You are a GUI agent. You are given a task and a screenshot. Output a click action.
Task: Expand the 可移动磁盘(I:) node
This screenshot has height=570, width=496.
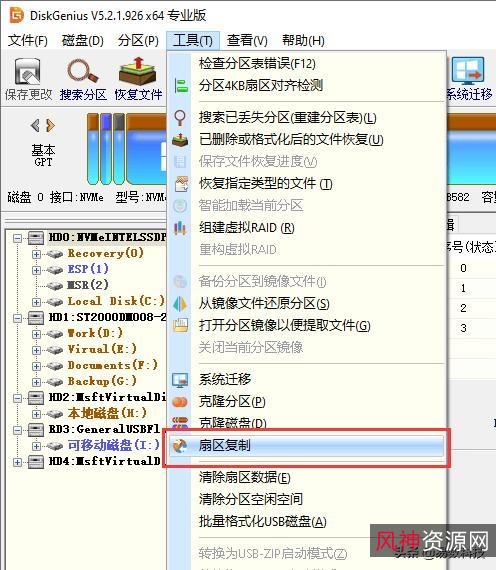(x=36, y=446)
